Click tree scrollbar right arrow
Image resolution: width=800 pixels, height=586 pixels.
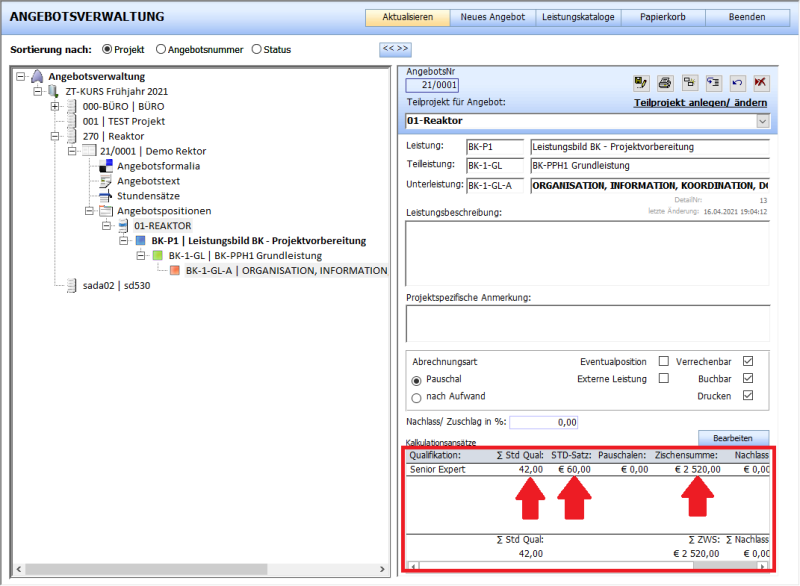(382, 569)
